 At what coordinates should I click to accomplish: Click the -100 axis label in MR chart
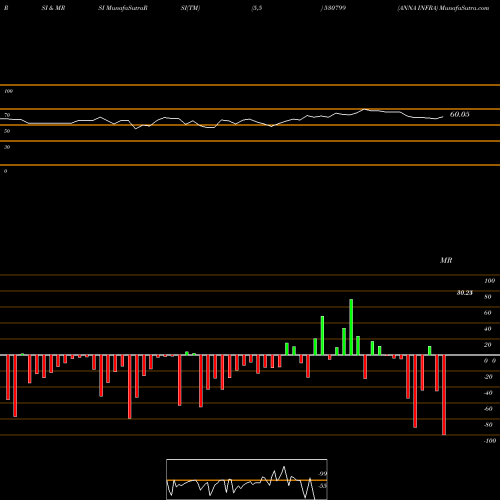pyautogui.click(x=490, y=441)
